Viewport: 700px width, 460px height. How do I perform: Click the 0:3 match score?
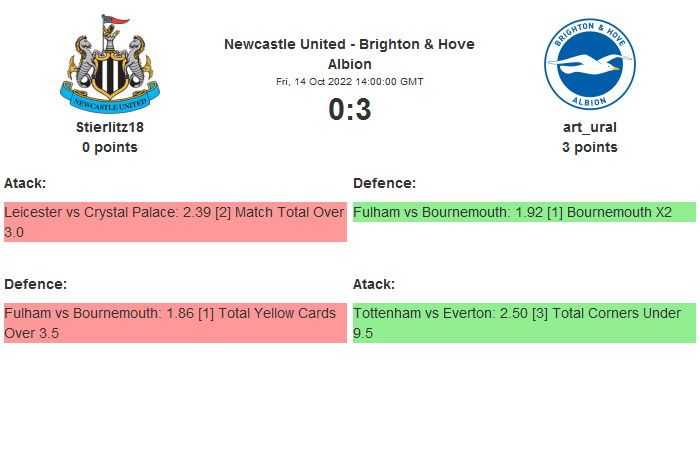(x=349, y=110)
